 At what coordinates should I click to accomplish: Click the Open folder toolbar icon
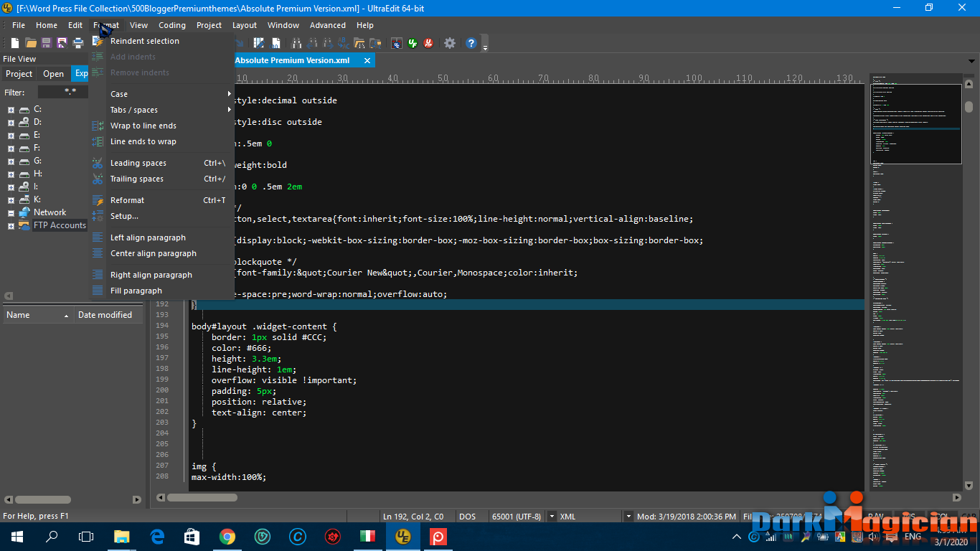click(31, 43)
